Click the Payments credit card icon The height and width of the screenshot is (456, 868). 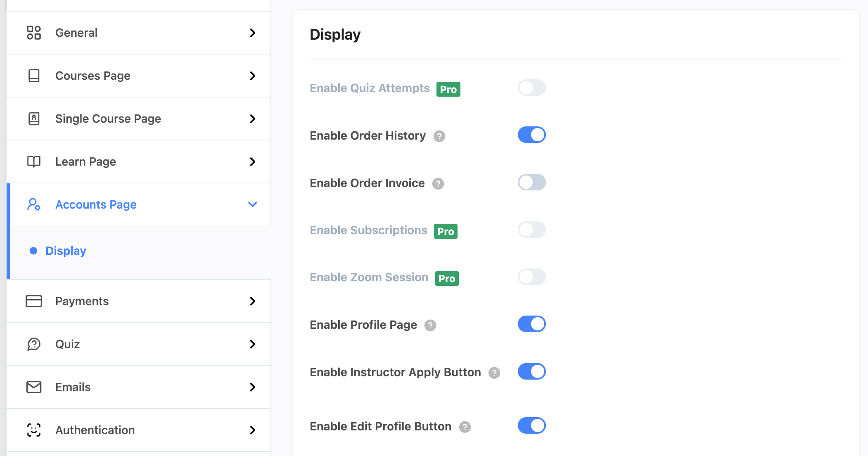tap(34, 301)
